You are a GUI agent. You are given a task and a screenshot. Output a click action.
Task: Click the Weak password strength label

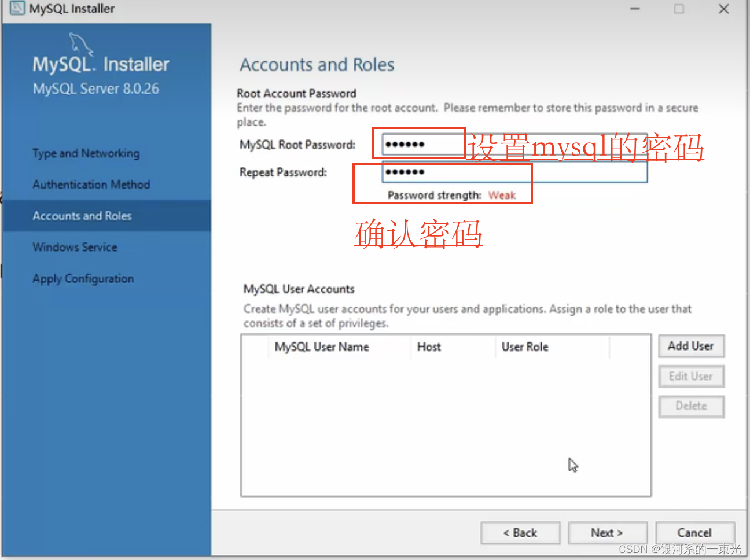click(502, 196)
